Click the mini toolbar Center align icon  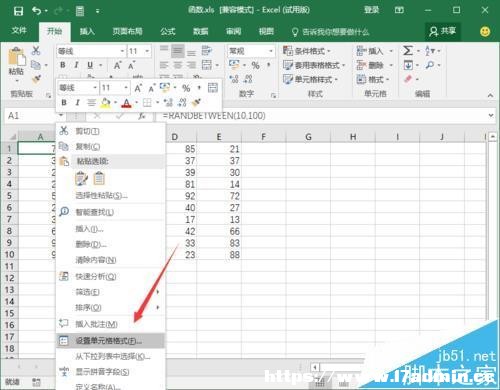[91, 103]
